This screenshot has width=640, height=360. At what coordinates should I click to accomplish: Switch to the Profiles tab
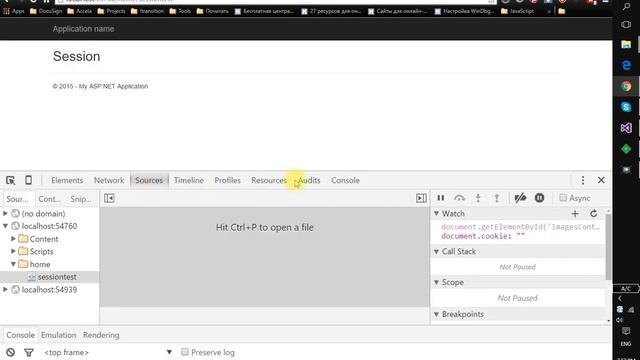[227, 180]
